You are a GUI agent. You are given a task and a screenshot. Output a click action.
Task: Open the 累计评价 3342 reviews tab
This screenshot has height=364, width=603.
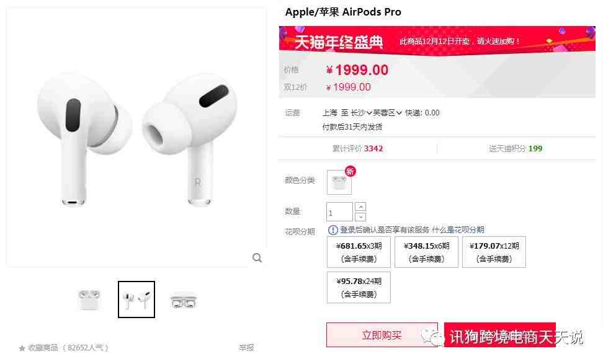pos(358,149)
